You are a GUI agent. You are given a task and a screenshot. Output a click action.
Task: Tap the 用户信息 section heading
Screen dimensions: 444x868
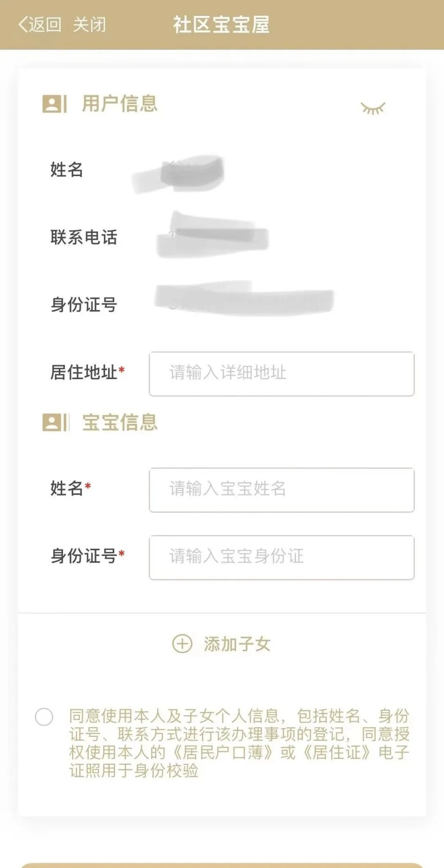120,104
